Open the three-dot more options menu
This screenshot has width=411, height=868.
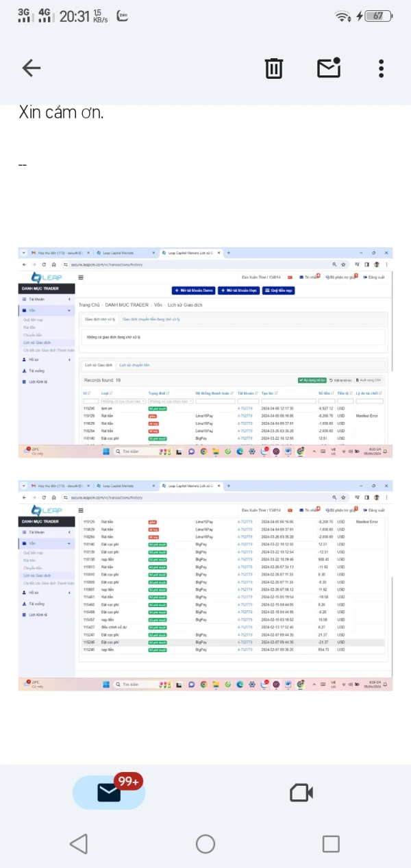point(381,68)
